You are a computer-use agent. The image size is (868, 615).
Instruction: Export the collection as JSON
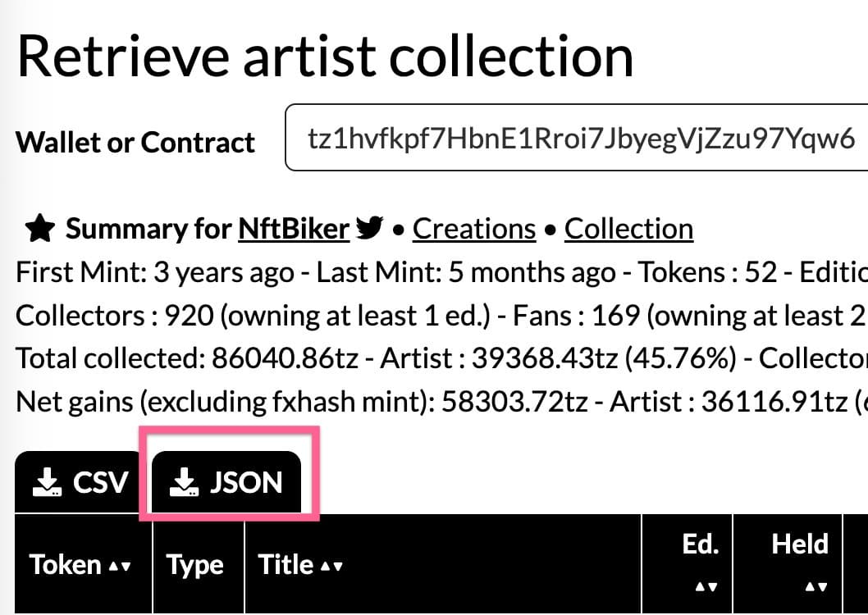tap(226, 483)
